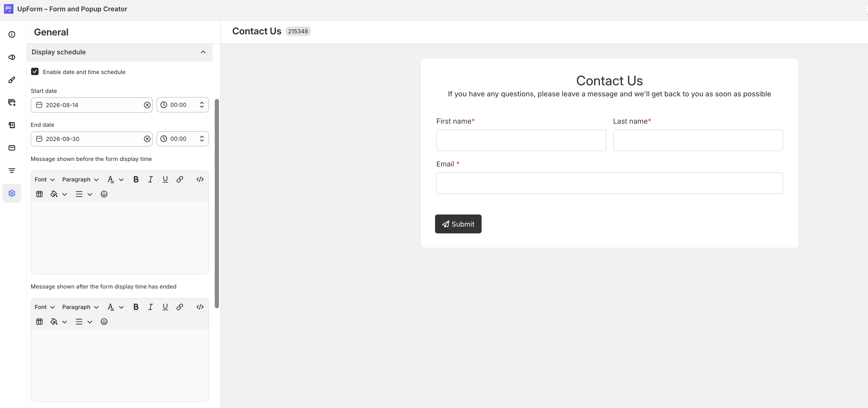This screenshot has height=408, width=868.
Task: Click the Email input field
Action: [609, 183]
